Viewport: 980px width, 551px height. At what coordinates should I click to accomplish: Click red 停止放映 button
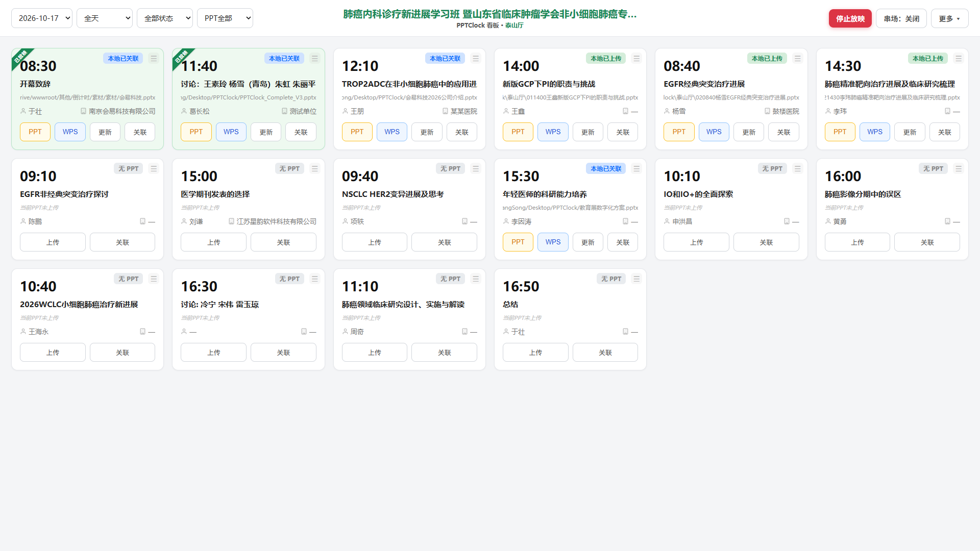pyautogui.click(x=850, y=19)
